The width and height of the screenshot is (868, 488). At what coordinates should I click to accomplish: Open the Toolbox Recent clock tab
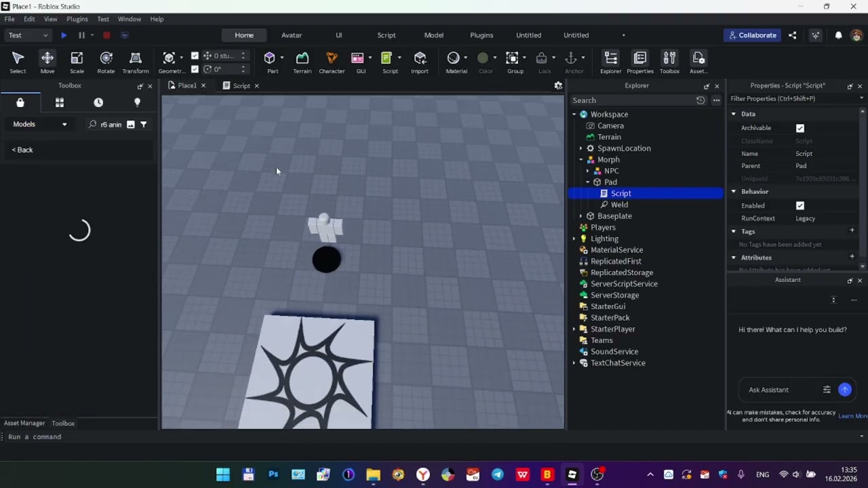pyautogui.click(x=98, y=102)
